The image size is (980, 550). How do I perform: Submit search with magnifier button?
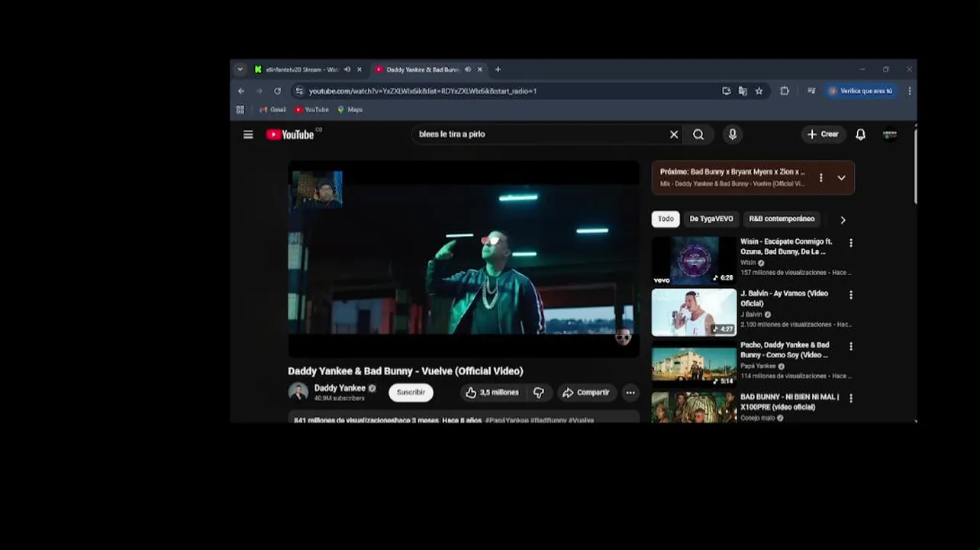698,134
